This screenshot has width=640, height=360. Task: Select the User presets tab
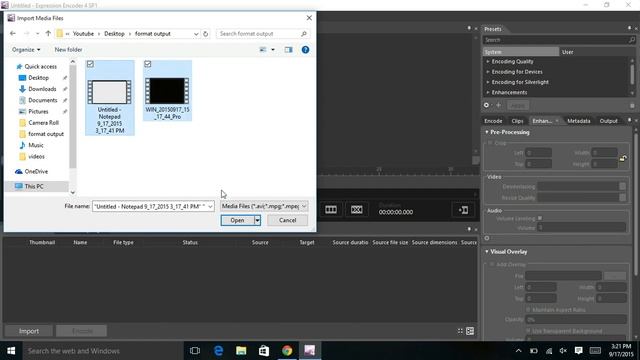coord(597,52)
